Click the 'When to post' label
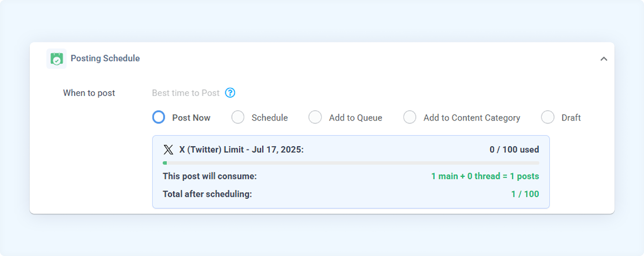644x256 pixels. coord(89,93)
